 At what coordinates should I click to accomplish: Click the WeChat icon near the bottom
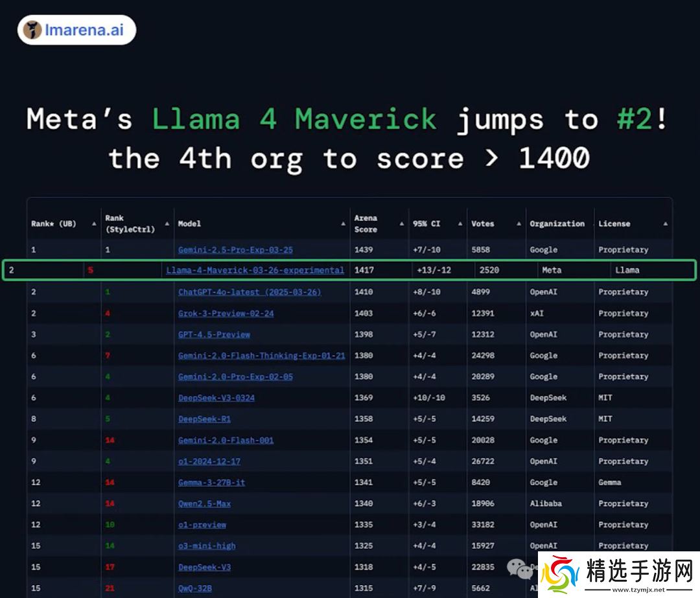coord(519,569)
